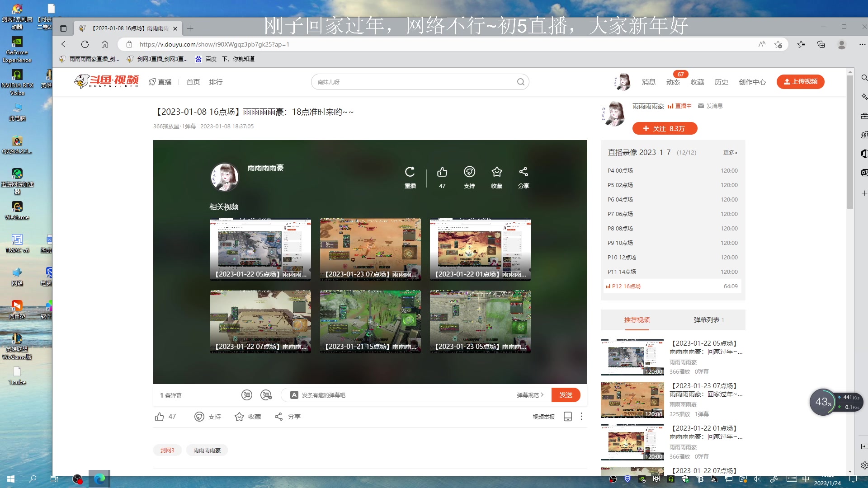Open a new browser tab

(190, 28)
